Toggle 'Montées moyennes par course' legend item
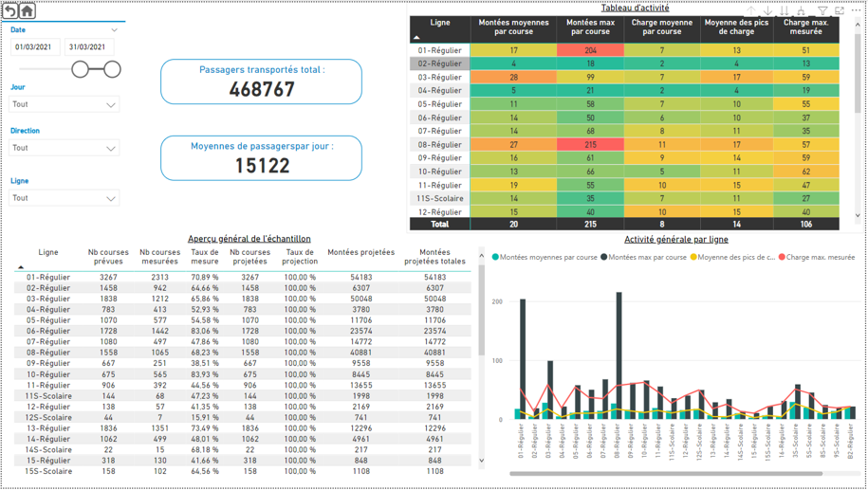 [550, 257]
